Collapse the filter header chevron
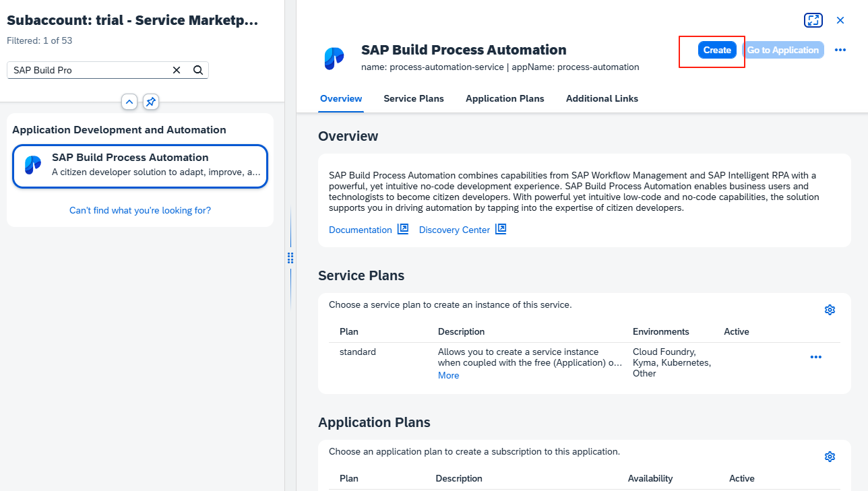Viewport: 868px width, 491px height. (x=129, y=102)
